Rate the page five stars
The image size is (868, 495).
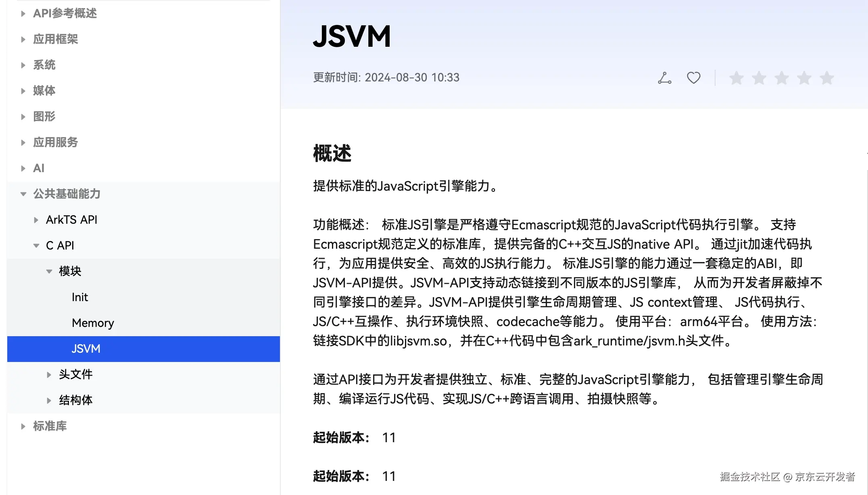coord(826,78)
